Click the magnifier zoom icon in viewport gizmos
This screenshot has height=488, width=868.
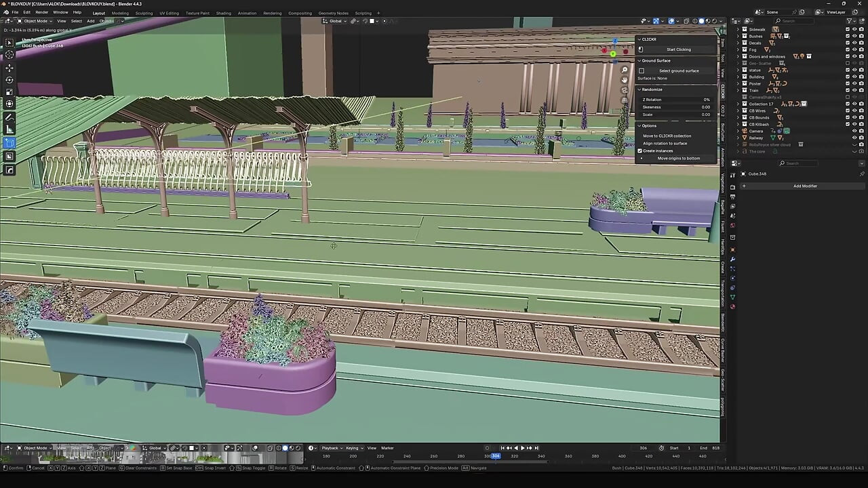[x=624, y=70]
